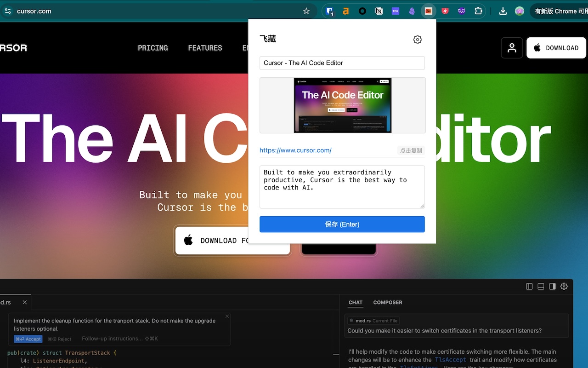Open the TDK extension icon
588x368 pixels.
[x=396, y=11]
